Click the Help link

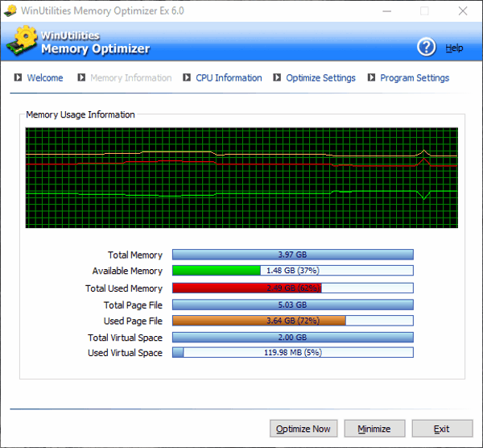tap(454, 48)
